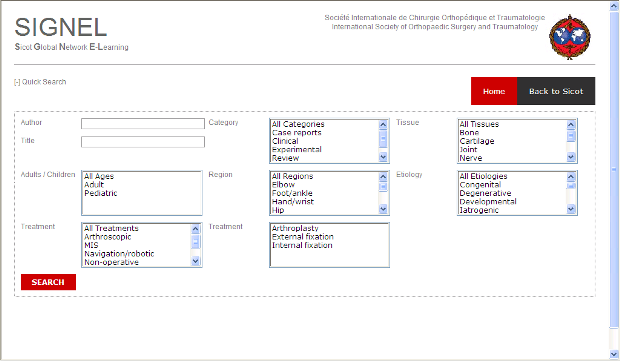Select Foot/ankle region
Image resolution: width=620 pixels, height=361 pixels.
[292, 193]
